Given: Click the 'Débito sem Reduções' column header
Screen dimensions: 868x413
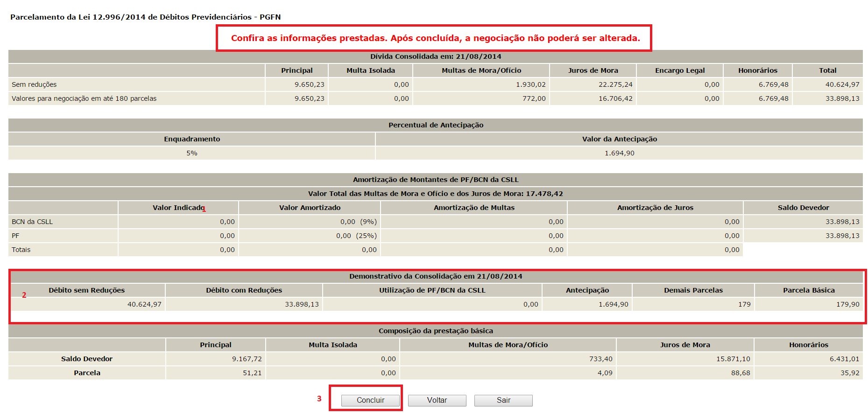Looking at the screenshot, I should (x=87, y=290).
